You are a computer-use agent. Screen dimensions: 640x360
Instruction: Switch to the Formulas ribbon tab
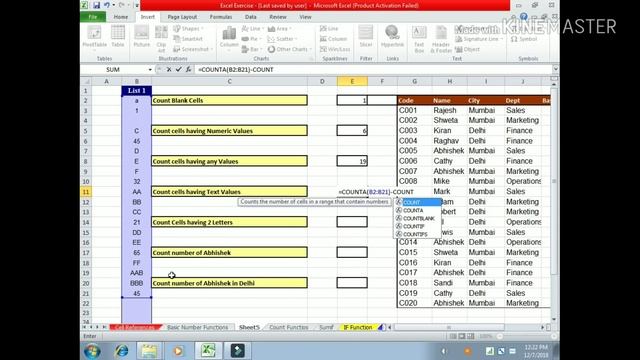[x=221, y=17]
